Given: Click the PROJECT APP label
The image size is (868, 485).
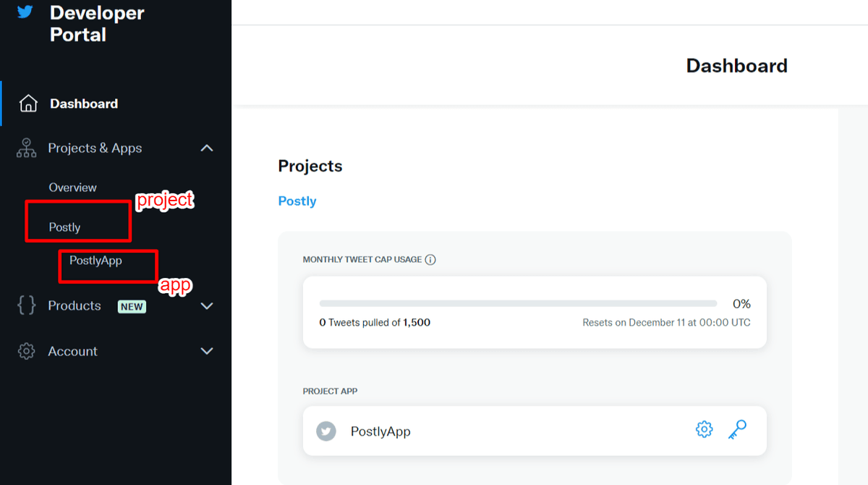Looking at the screenshot, I should 330,391.
